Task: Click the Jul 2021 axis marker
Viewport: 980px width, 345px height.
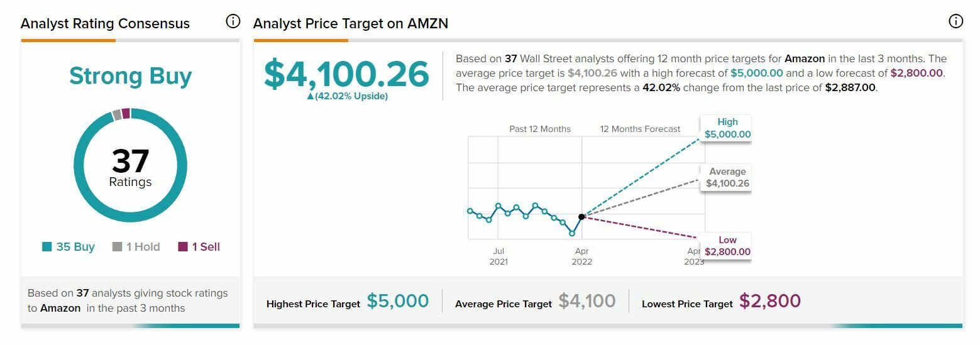Action: [x=498, y=256]
